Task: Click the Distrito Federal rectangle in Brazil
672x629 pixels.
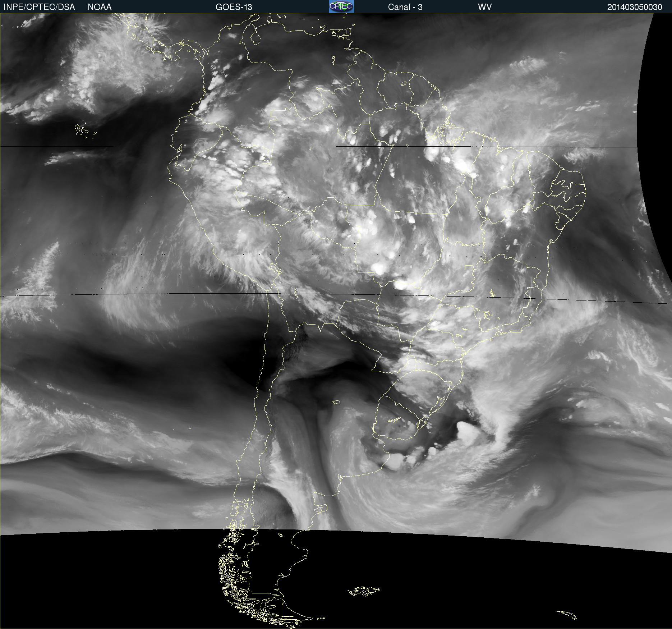Action: point(469,267)
